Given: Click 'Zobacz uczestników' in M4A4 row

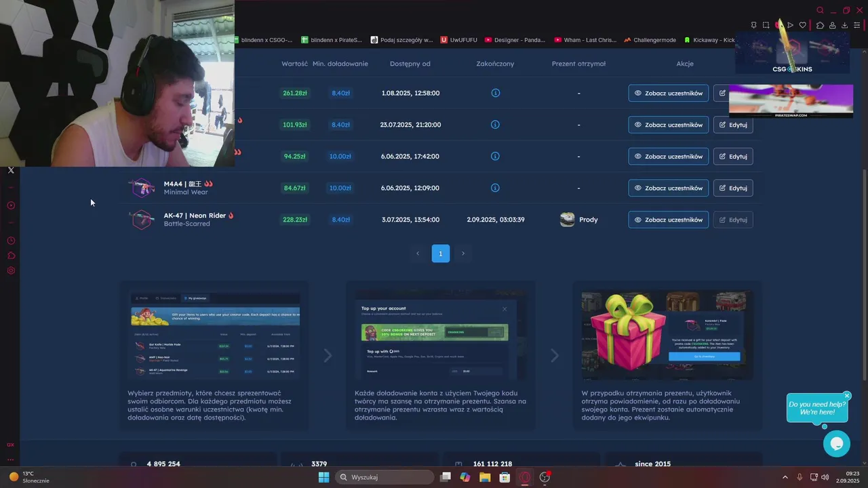Looking at the screenshot, I should (x=669, y=188).
